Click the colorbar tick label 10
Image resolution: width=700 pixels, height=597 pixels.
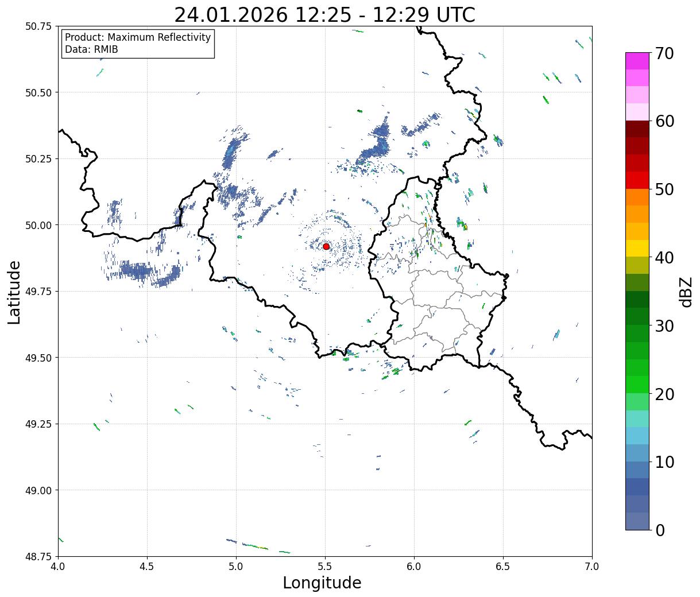[664, 462]
